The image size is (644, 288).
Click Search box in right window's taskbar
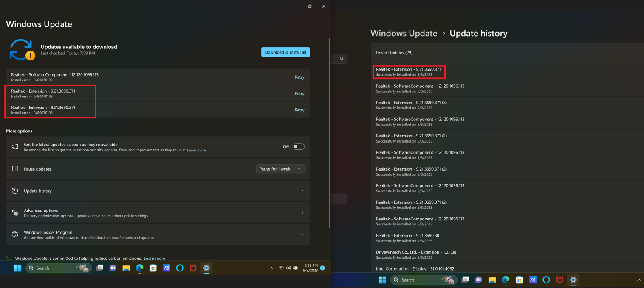(x=424, y=280)
